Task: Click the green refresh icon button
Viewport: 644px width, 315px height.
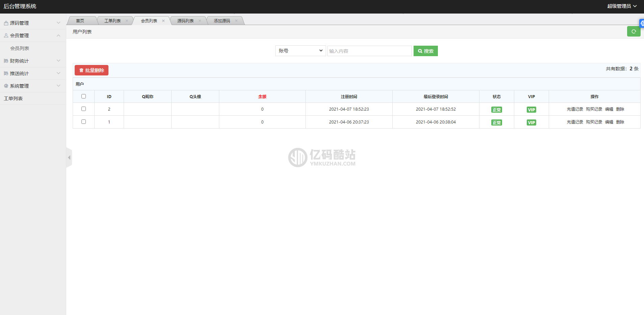Action: pos(634,31)
